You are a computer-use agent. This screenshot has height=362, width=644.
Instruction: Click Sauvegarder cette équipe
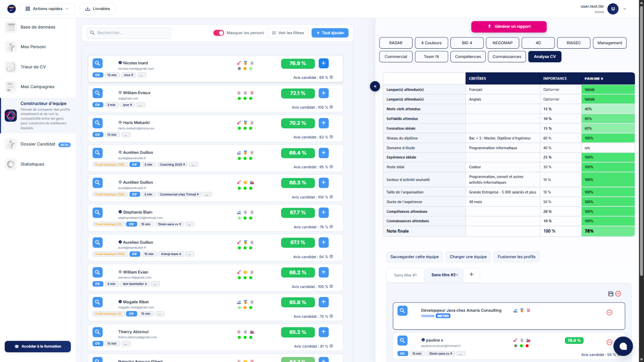[415, 257]
